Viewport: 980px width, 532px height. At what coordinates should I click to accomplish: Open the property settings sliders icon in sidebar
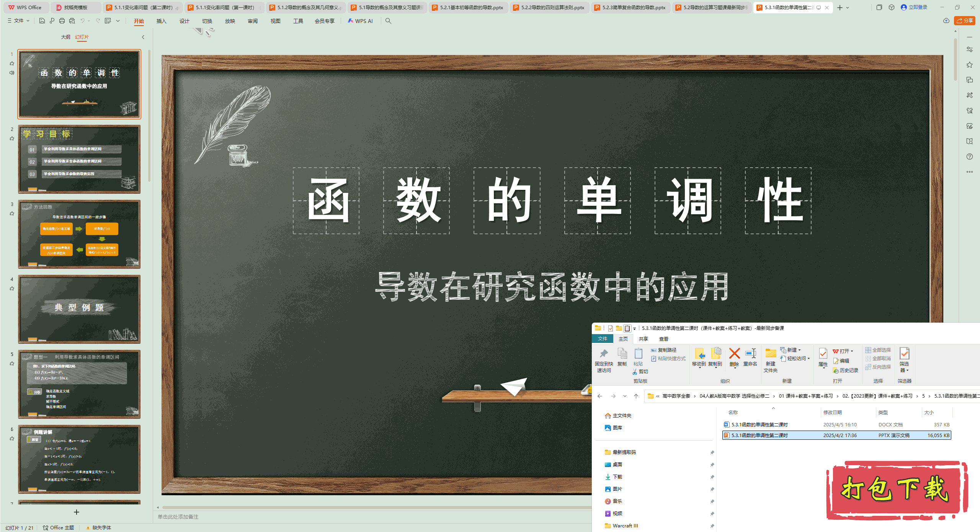pyautogui.click(x=970, y=49)
